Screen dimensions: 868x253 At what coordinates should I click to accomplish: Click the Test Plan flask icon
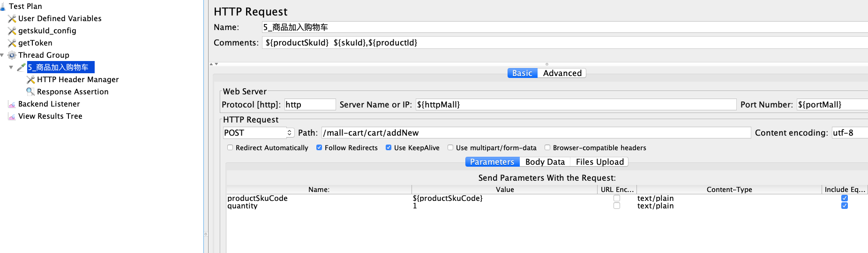click(x=3, y=7)
